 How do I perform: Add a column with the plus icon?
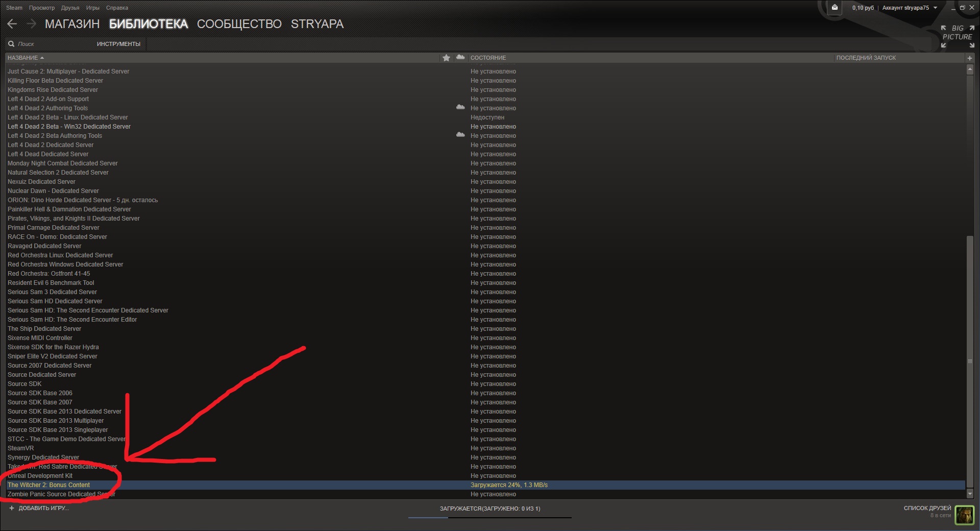tap(970, 58)
